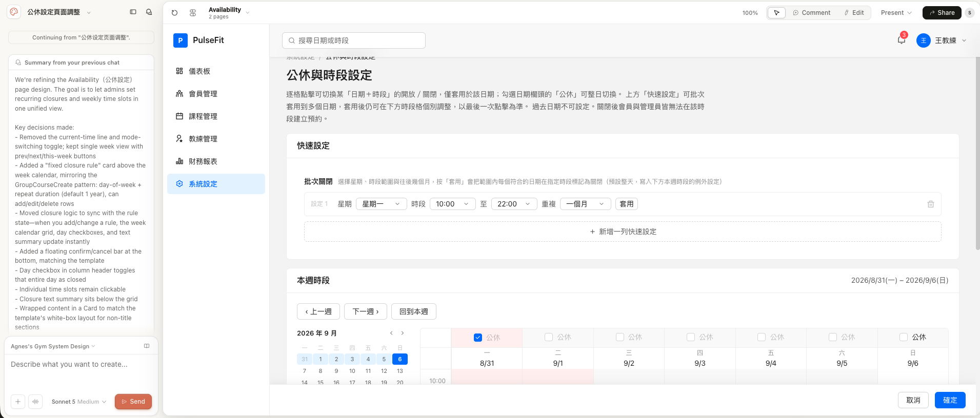980x418 pixels.
Task: Open the chat history icon in the top-left header
Action: [149, 12]
